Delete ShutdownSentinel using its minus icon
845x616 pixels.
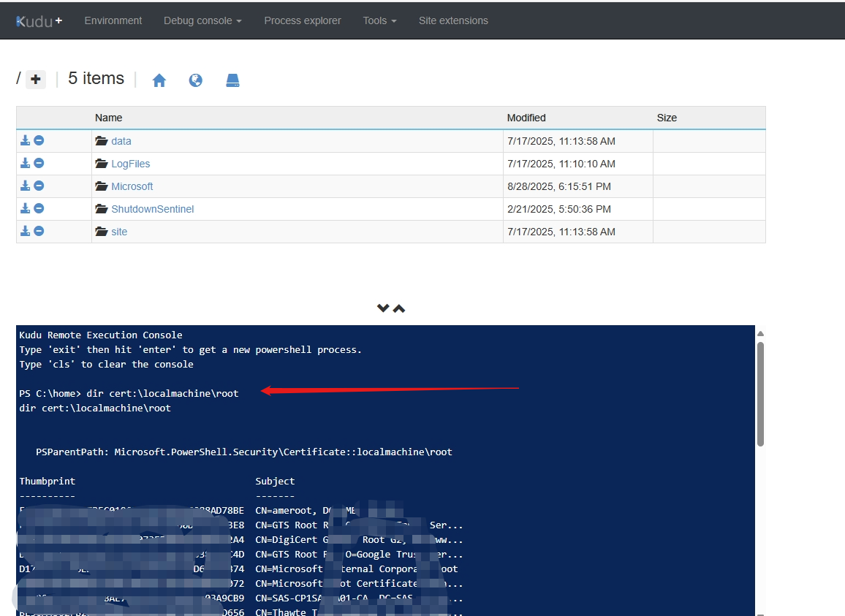click(38, 208)
